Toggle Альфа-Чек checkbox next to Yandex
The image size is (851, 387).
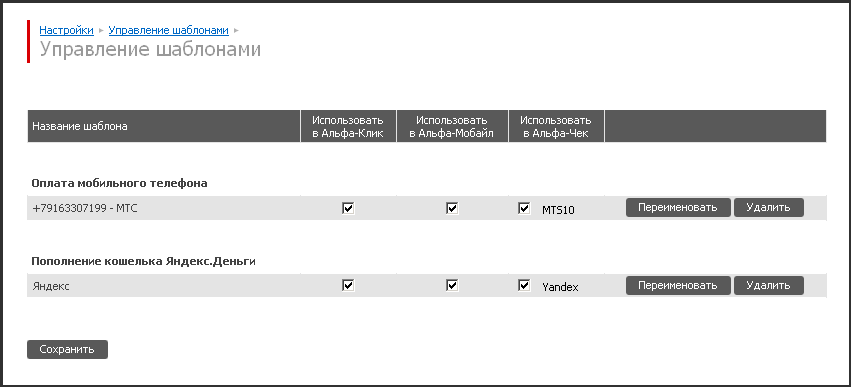[524, 286]
